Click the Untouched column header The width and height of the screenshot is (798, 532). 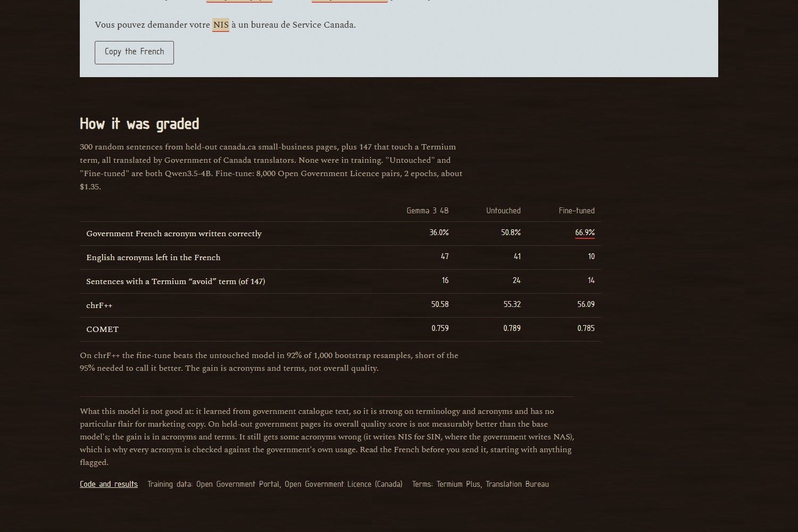tap(503, 211)
